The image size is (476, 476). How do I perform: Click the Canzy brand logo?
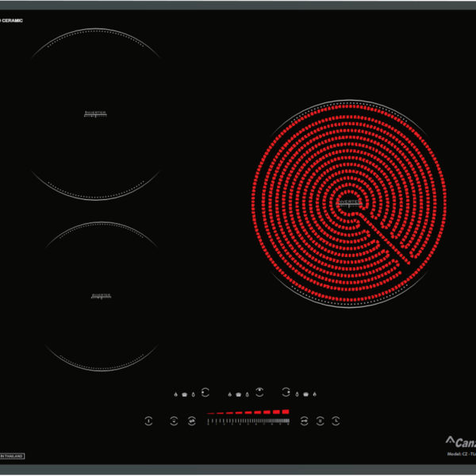point(459,442)
